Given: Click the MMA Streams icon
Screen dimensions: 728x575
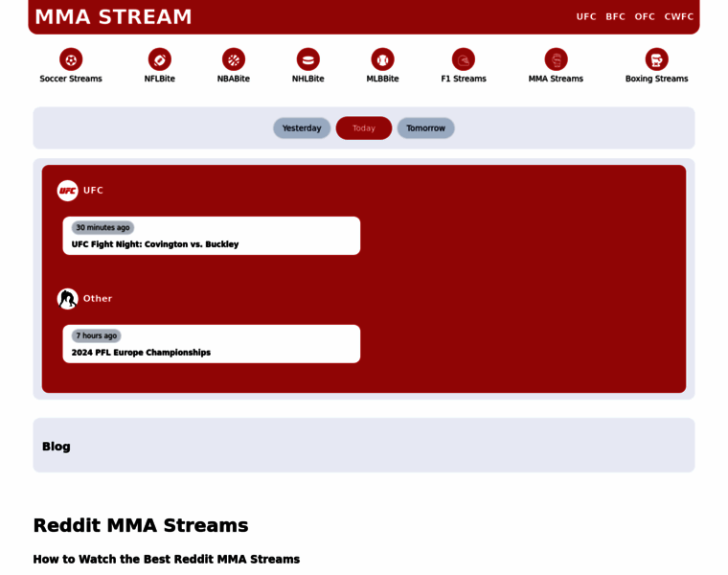Looking at the screenshot, I should (556, 59).
